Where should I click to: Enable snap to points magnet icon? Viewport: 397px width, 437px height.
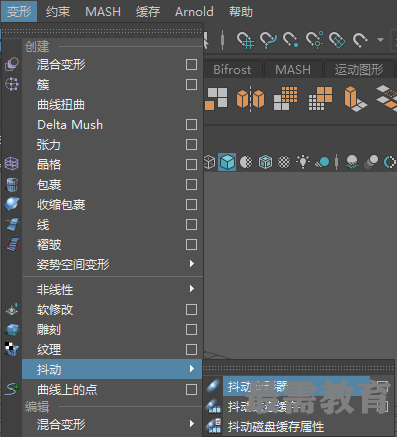(x=291, y=39)
